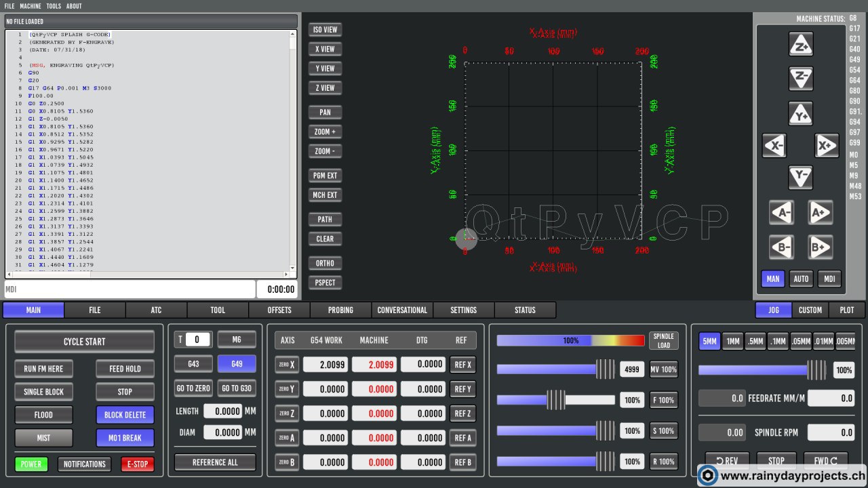Viewport: 868px width, 488px height.
Task: Click GO TO ZERO button
Action: [193, 388]
